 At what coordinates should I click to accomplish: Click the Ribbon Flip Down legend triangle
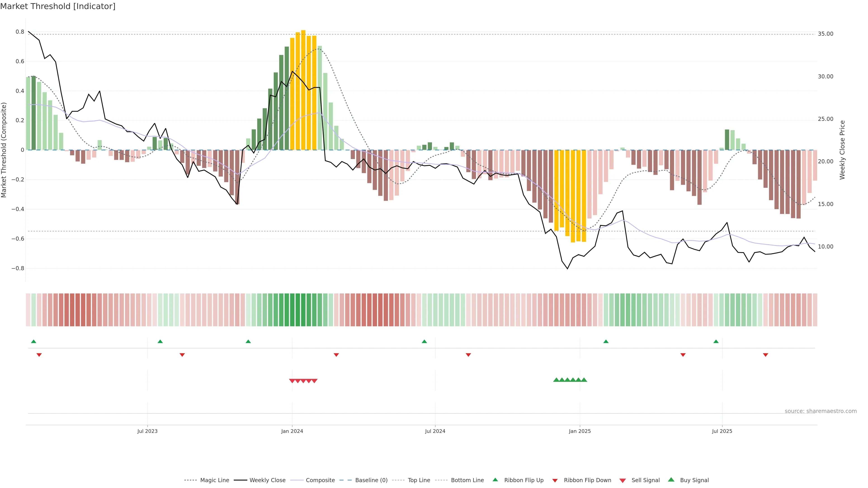(555, 481)
